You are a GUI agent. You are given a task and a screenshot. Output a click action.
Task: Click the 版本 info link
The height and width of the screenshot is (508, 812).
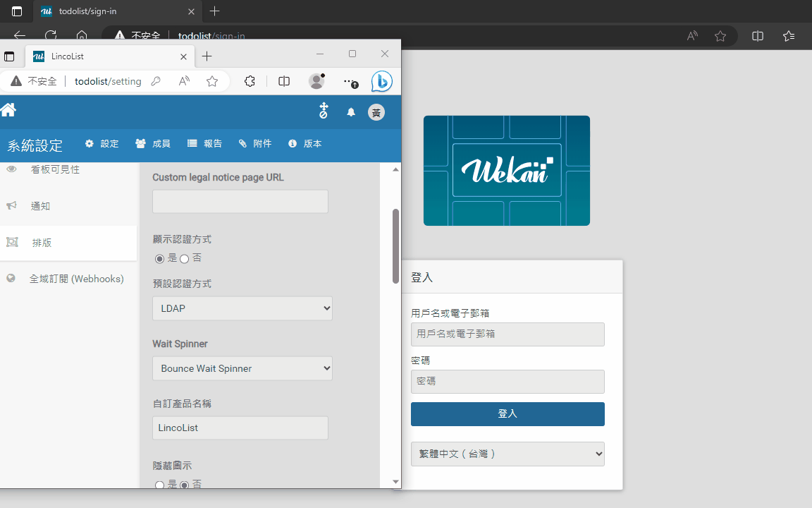[x=304, y=143]
